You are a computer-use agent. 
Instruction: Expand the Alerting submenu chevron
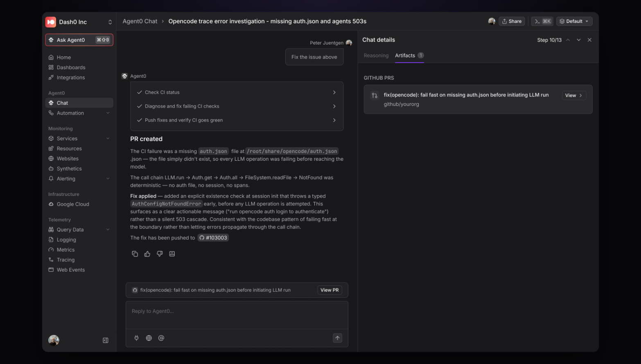[x=108, y=179]
